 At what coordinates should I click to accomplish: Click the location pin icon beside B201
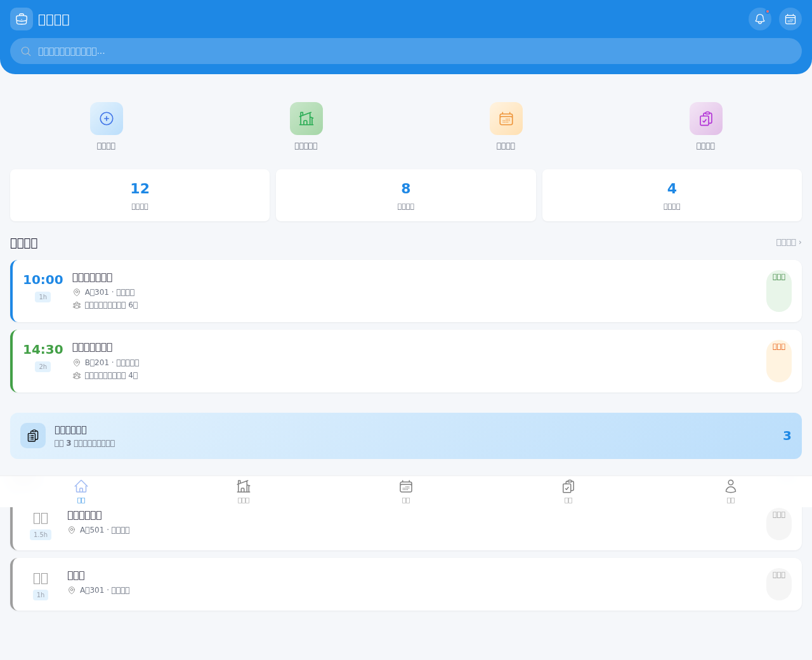point(77,363)
